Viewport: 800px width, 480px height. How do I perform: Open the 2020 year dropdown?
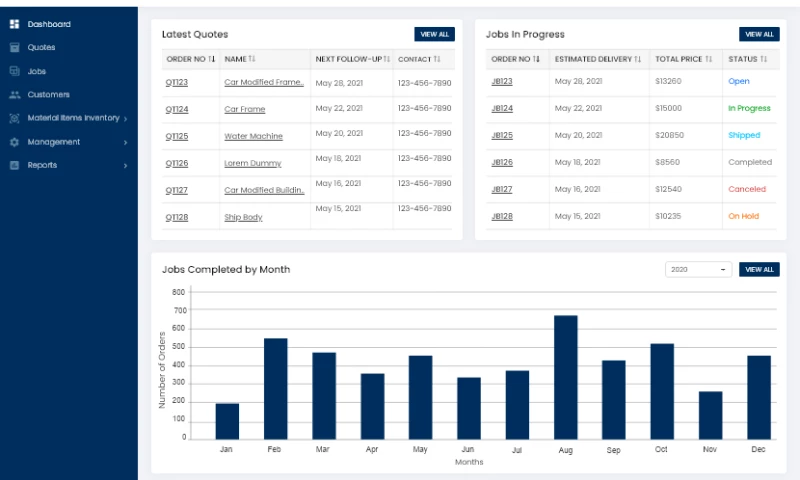click(698, 269)
